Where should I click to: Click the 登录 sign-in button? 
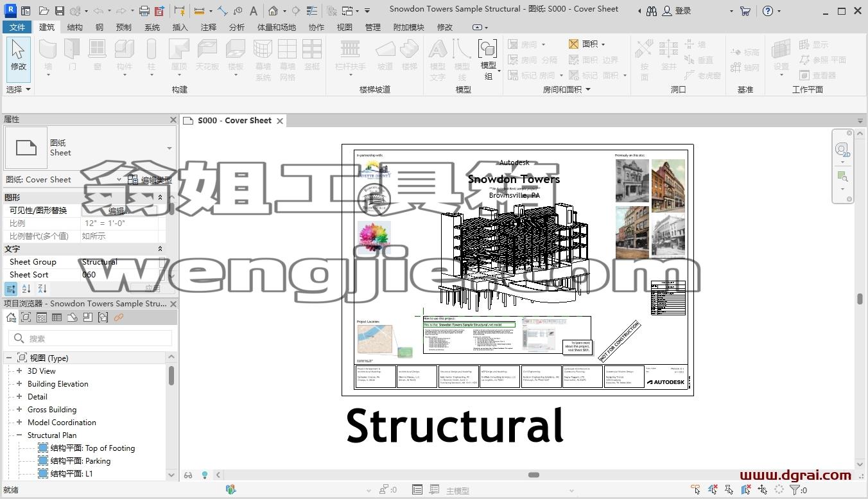coord(676,11)
